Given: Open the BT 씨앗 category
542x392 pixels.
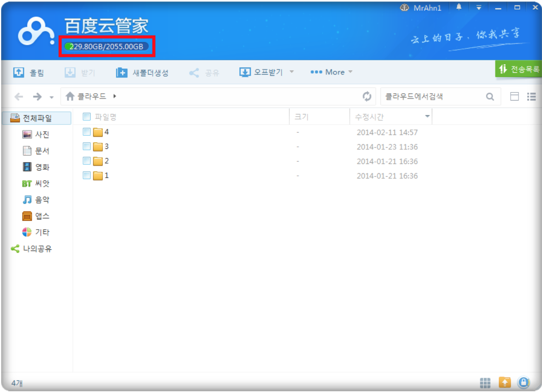Looking at the screenshot, I should 36,183.
